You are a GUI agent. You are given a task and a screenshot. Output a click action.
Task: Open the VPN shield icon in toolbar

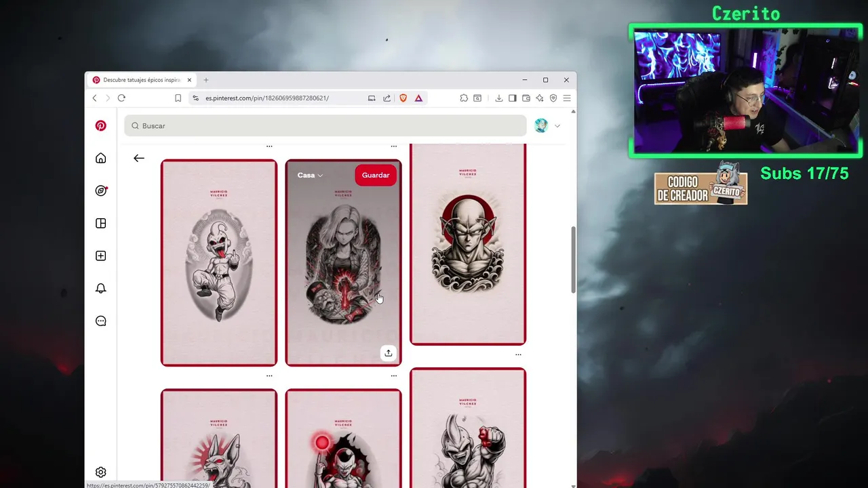tap(553, 98)
